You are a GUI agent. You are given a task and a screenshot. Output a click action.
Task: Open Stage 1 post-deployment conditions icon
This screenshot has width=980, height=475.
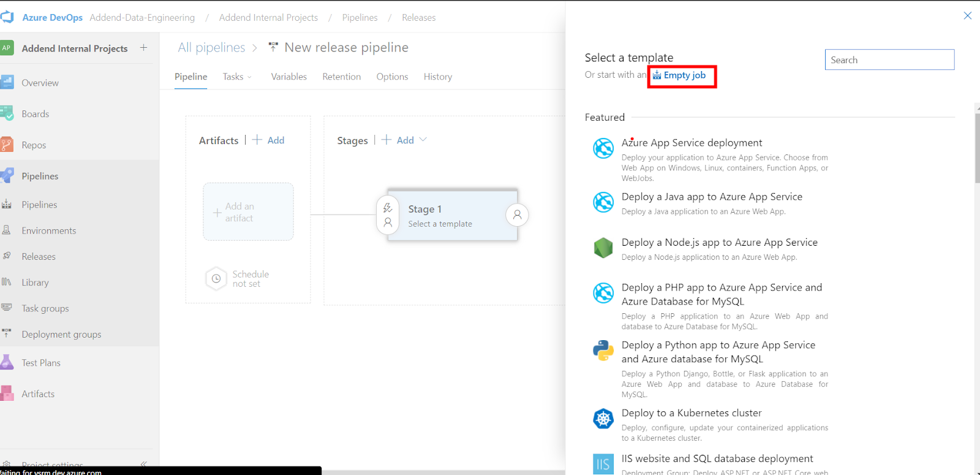pos(517,215)
